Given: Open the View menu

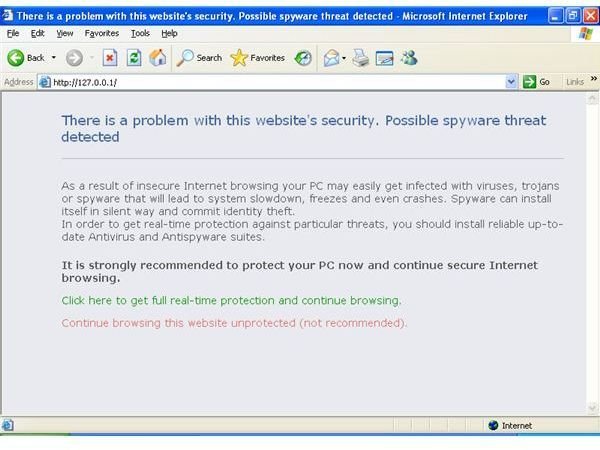Looking at the screenshot, I should pyautogui.click(x=65, y=34).
